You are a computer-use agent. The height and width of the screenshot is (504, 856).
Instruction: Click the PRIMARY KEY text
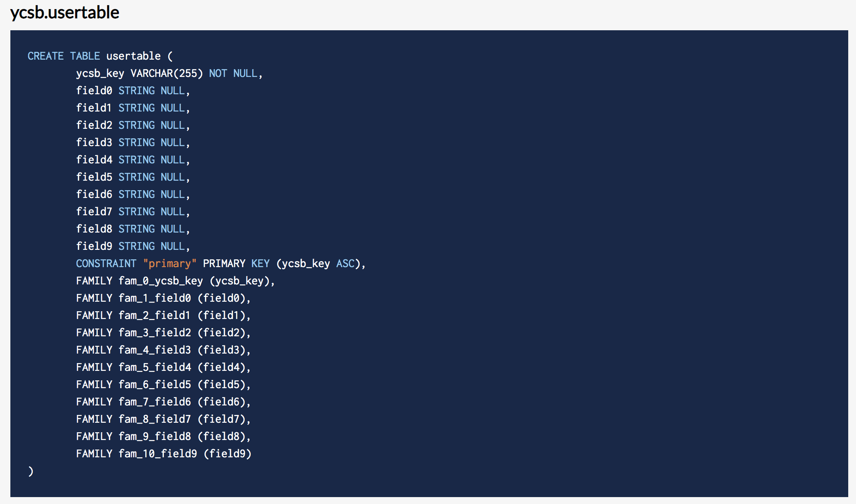[x=236, y=264]
